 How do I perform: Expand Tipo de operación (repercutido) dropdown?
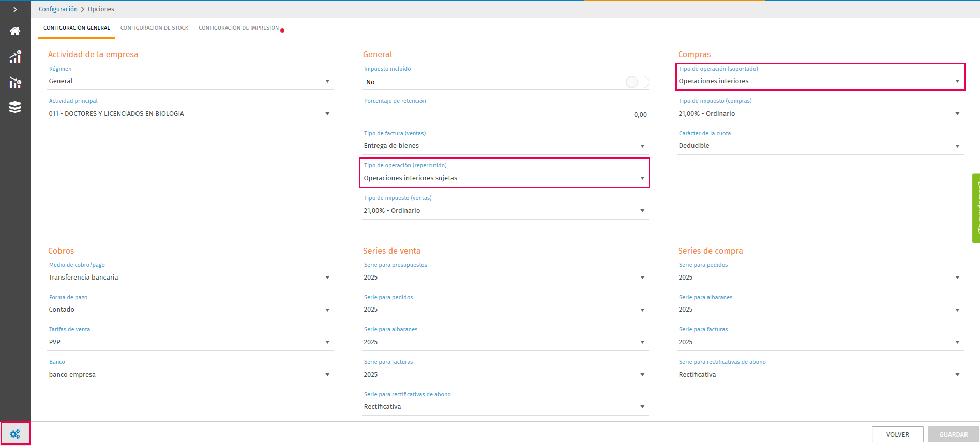click(505, 178)
